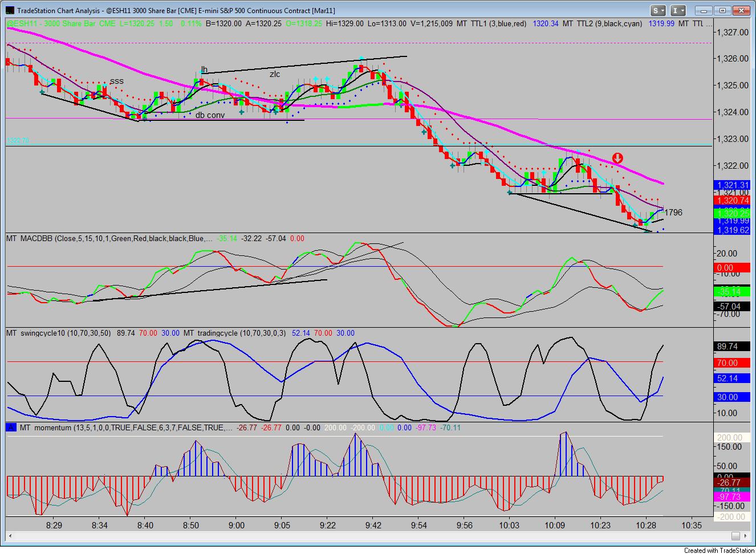
Task: Click the horizontal scrollbar thumb at chart bottom
Action: [735, 536]
